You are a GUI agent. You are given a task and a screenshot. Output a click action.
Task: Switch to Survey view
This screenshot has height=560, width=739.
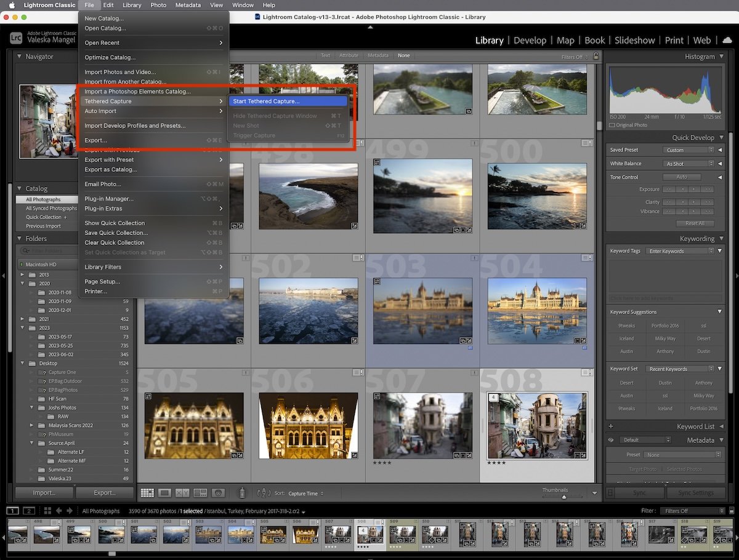coord(200,492)
